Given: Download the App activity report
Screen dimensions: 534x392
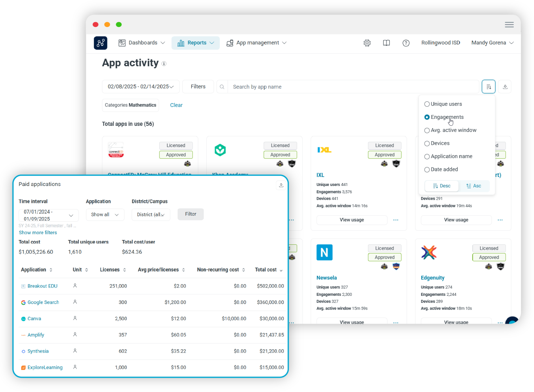Looking at the screenshot, I should (x=505, y=87).
